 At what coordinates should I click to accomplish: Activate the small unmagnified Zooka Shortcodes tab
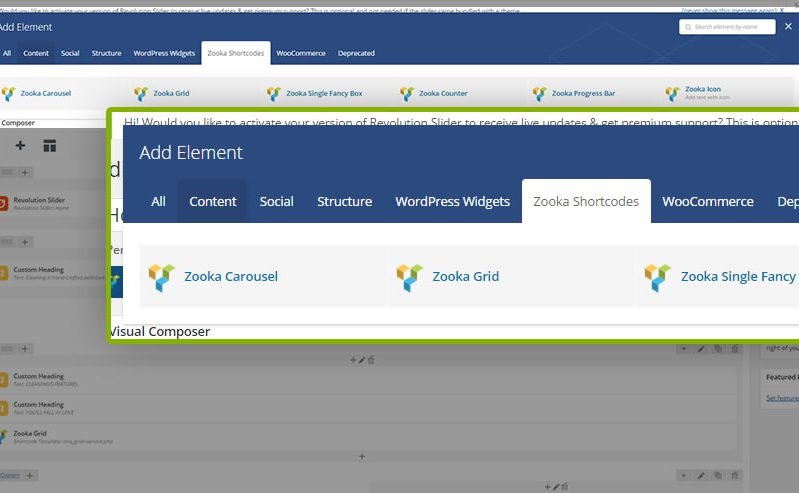coord(236,53)
